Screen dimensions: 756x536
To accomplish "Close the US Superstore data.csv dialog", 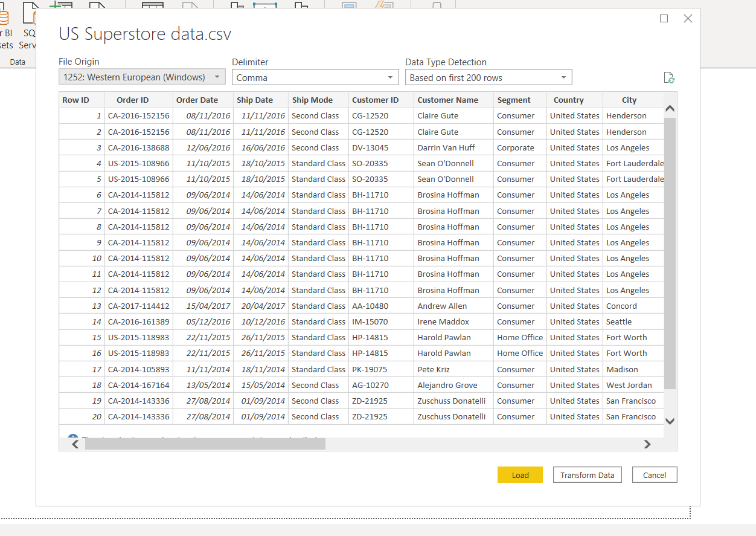I will click(688, 19).
